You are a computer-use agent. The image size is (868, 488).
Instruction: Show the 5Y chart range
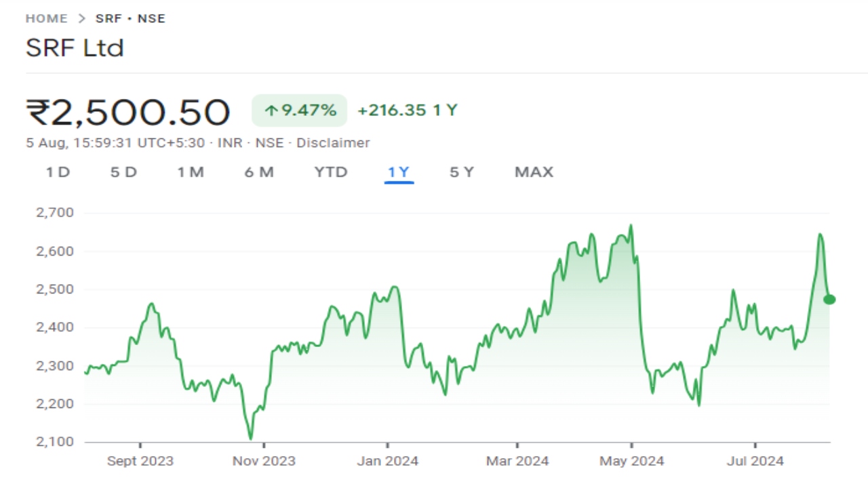(462, 172)
